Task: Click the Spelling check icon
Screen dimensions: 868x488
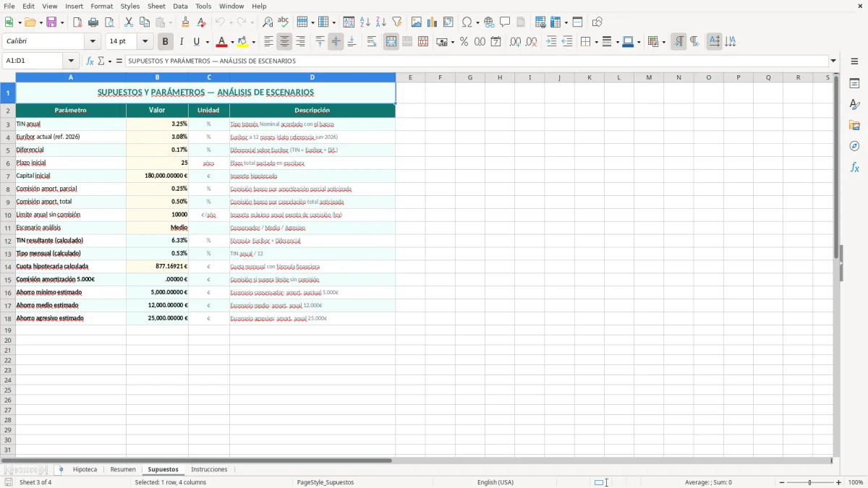Action: click(284, 22)
